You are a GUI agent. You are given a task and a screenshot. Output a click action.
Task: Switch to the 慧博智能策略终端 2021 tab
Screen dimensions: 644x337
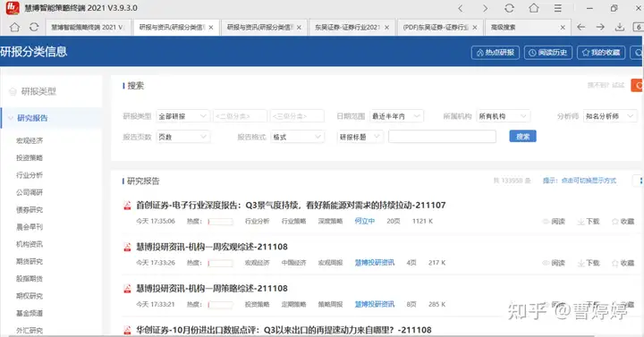coord(88,28)
